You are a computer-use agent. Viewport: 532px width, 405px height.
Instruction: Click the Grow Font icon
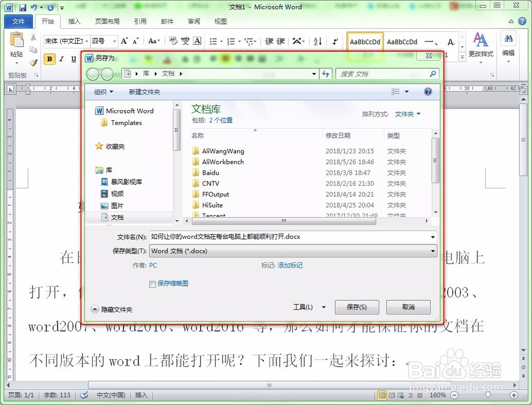[x=124, y=41]
